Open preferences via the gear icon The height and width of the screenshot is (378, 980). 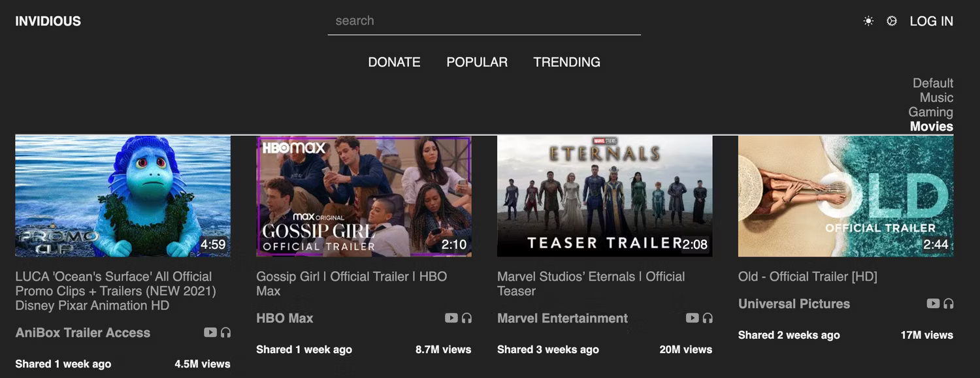tap(892, 21)
